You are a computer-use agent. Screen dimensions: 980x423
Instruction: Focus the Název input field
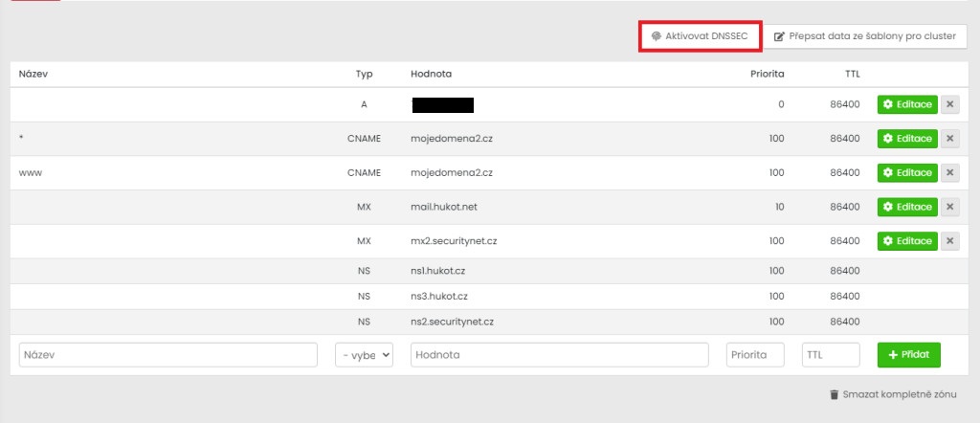(167, 354)
